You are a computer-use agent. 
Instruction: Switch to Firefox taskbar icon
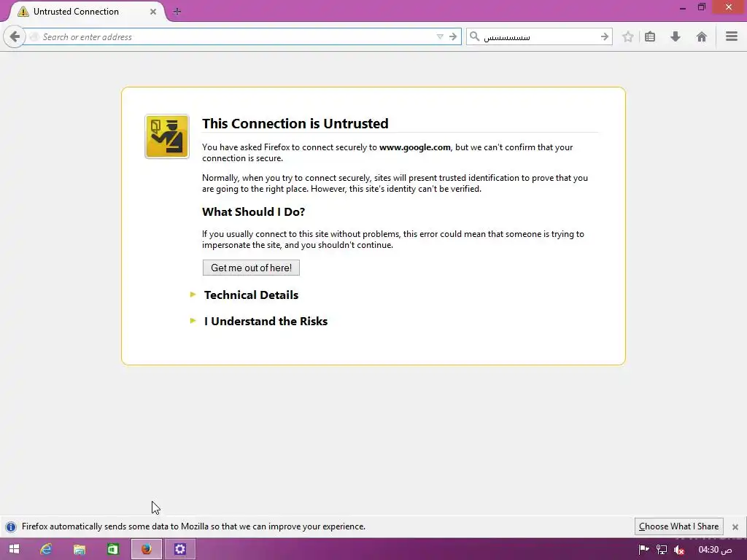click(146, 549)
